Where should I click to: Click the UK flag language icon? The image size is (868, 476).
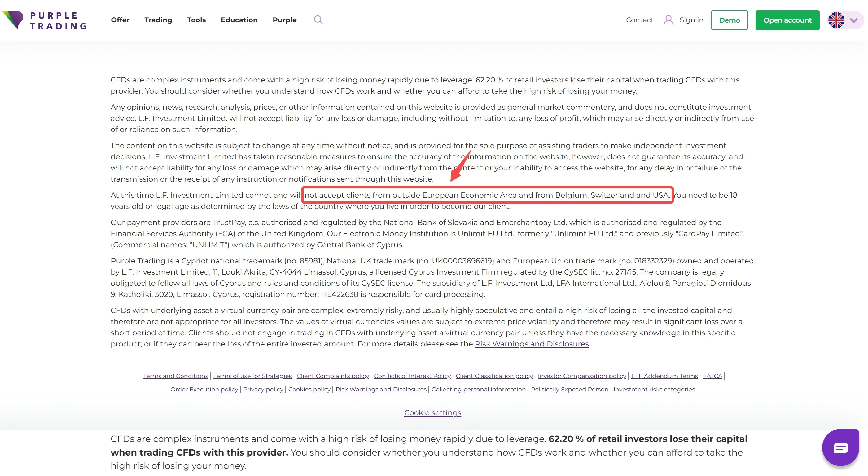click(x=836, y=20)
